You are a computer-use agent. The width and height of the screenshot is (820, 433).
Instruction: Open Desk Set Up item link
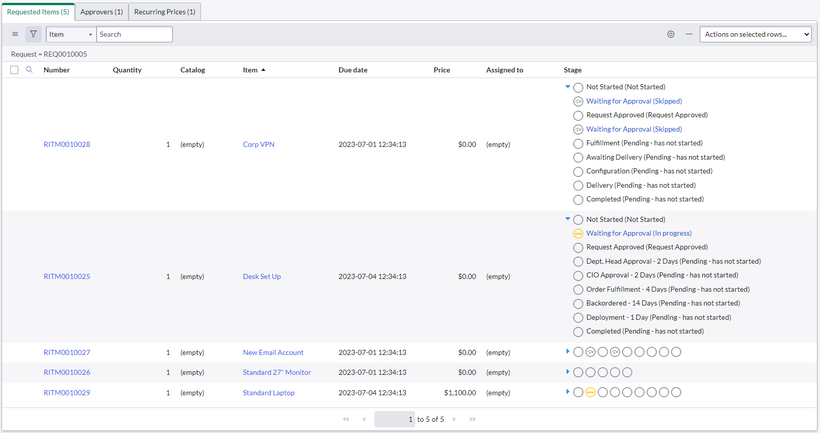click(x=261, y=276)
